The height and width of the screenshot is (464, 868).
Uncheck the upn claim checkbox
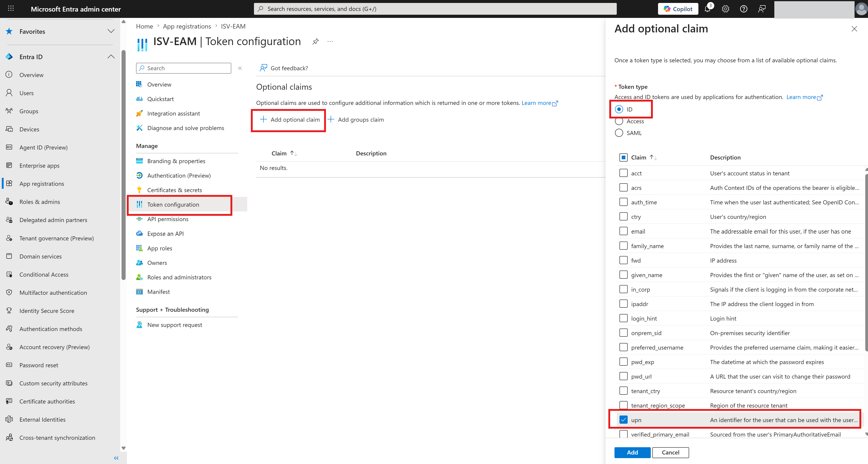click(623, 420)
